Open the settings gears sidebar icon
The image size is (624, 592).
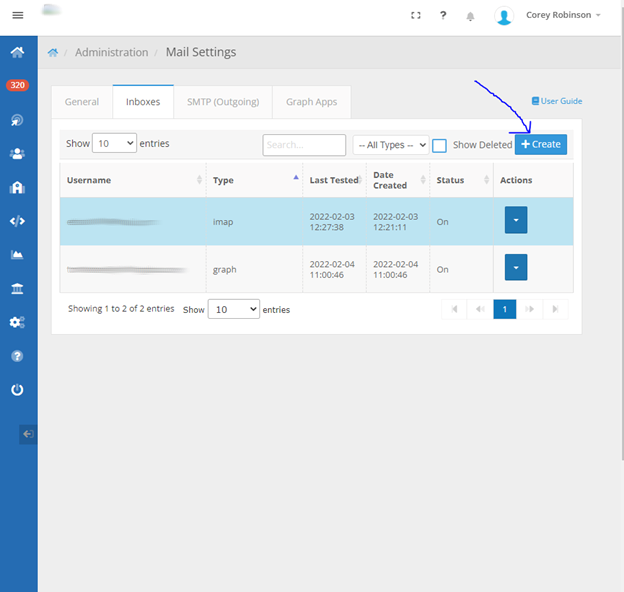pos(17,322)
